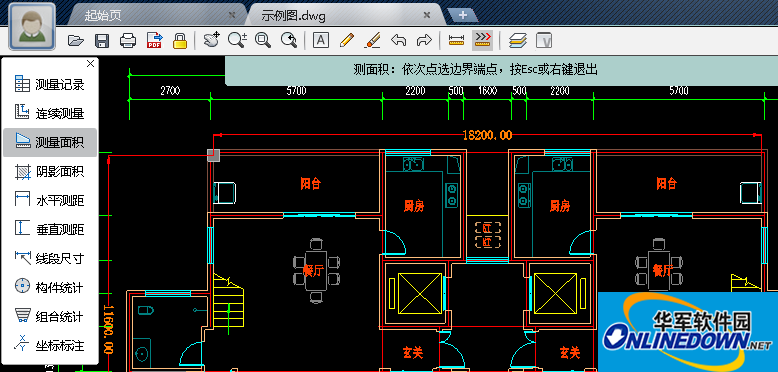The image size is (778, 372).
Task: Click the right elevator crossed box
Action: 555,294
